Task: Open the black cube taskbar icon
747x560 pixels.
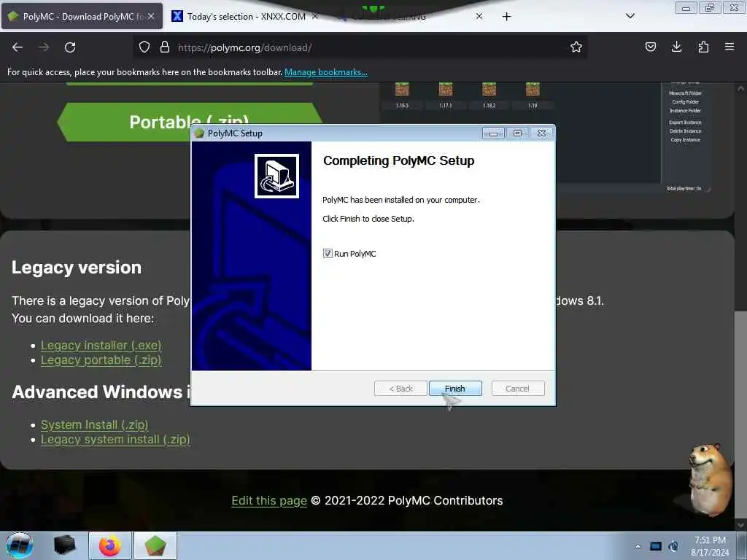Action: [65, 545]
